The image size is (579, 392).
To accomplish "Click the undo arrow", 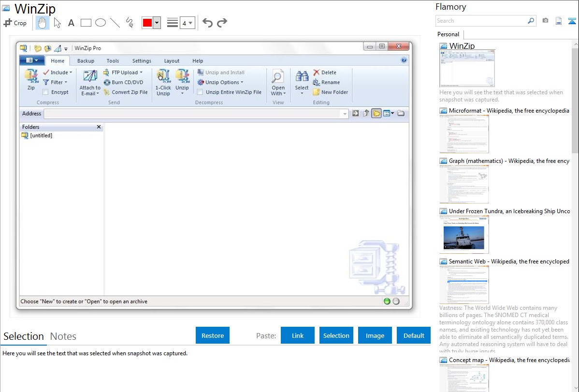I will pyautogui.click(x=207, y=23).
